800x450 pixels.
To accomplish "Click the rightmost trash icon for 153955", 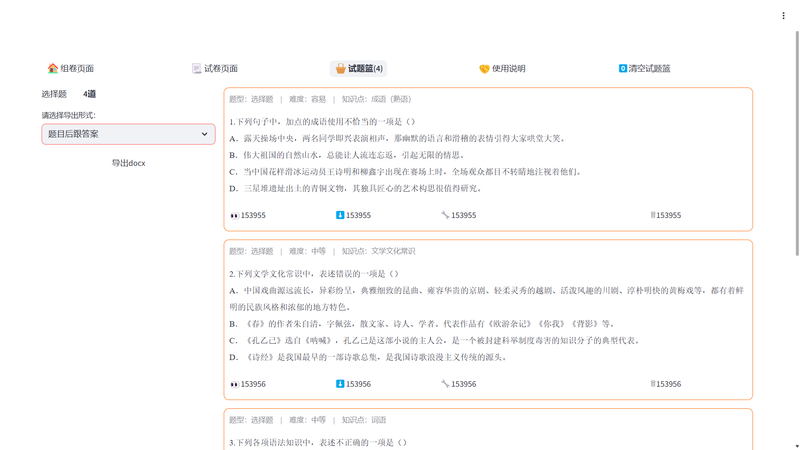I will (653, 215).
